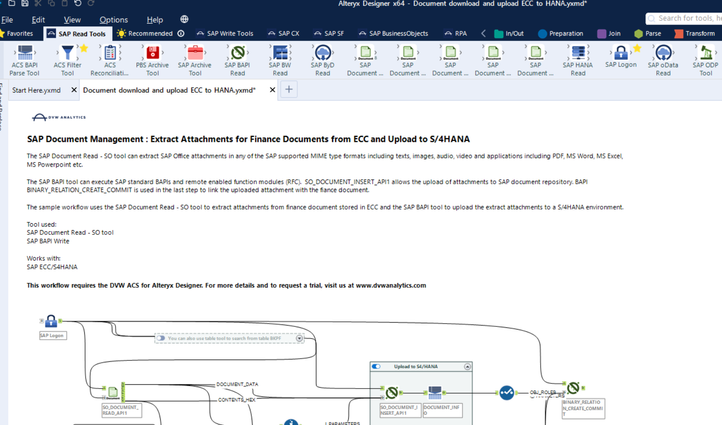Pick the SAP oData Read tool
722x425 pixels.
(x=663, y=60)
